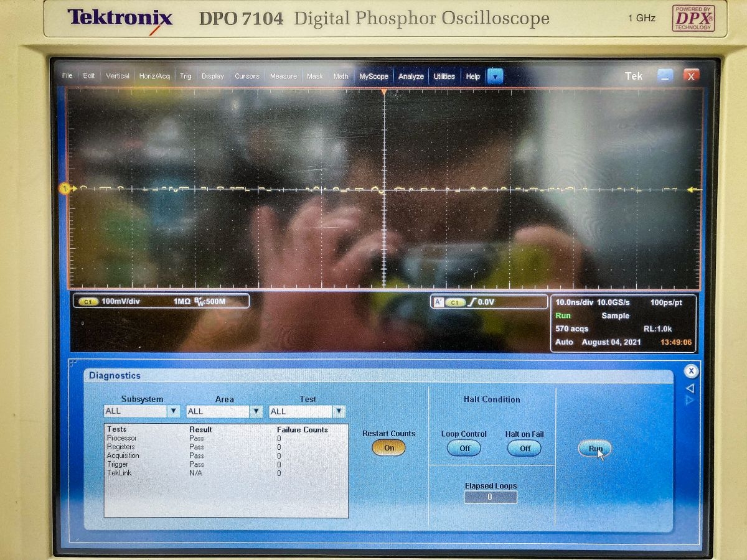Click the 100mV/div vertical scale readout

click(121, 302)
